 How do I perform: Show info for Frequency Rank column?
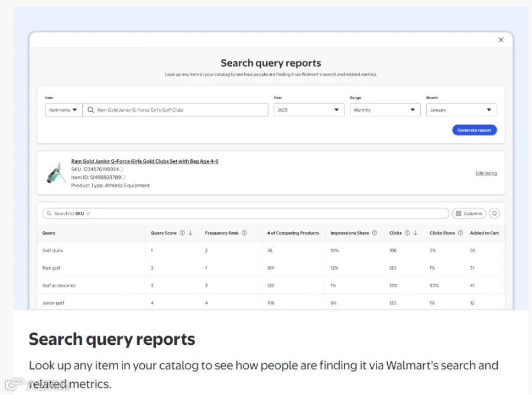(244, 233)
